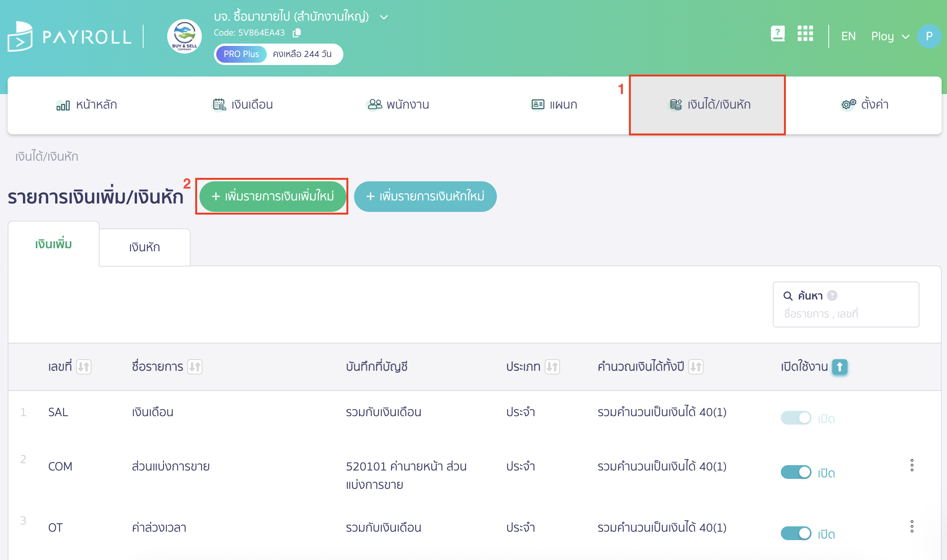
Task: Copy the company code icon
Action: point(297,33)
